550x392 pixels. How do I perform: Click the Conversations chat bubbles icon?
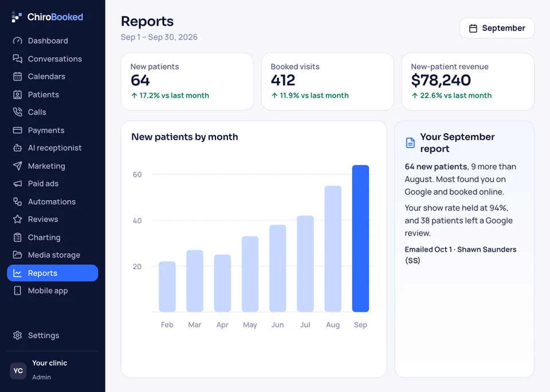[18, 58]
